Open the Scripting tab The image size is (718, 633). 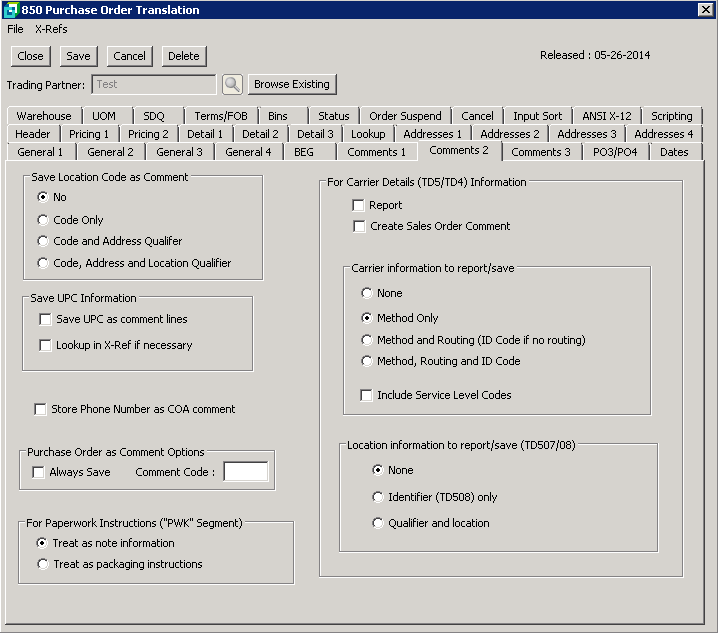[671, 116]
